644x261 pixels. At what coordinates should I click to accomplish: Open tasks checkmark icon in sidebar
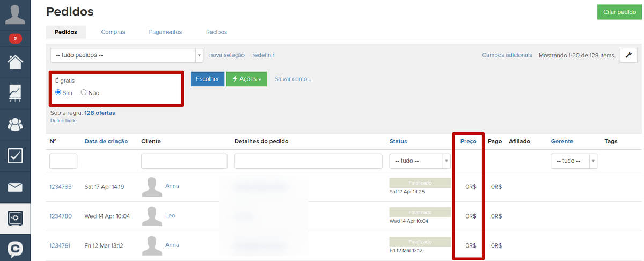[x=15, y=156]
